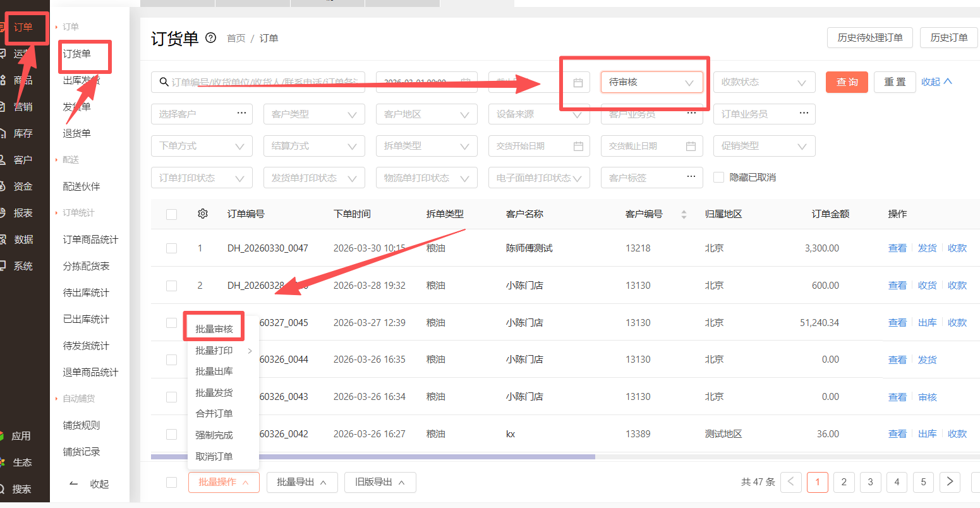Image resolution: width=980 pixels, height=508 pixels.
Task: Select 取消订单 in the batch menu
Action: 214,456
